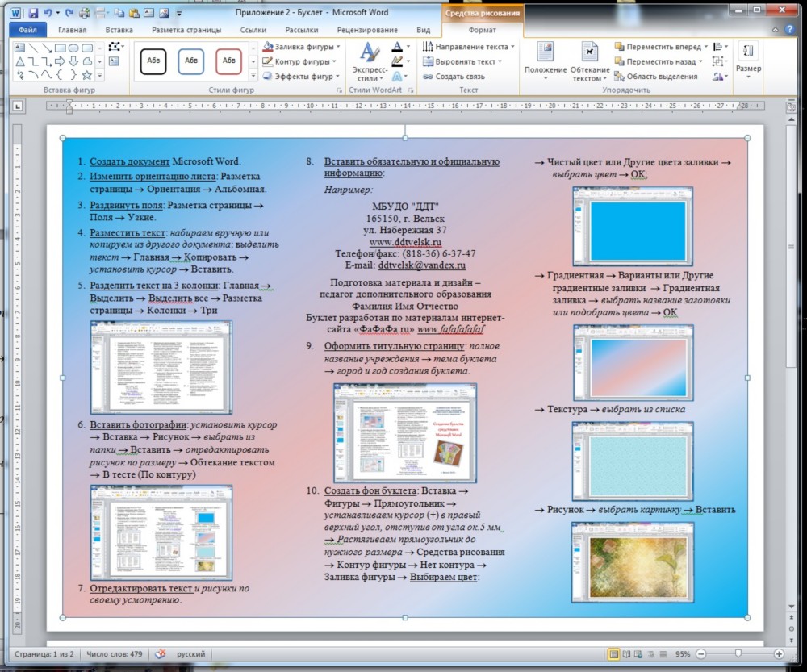Click the www.ddtvelsk.ru link in document

[x=405, y=241]
